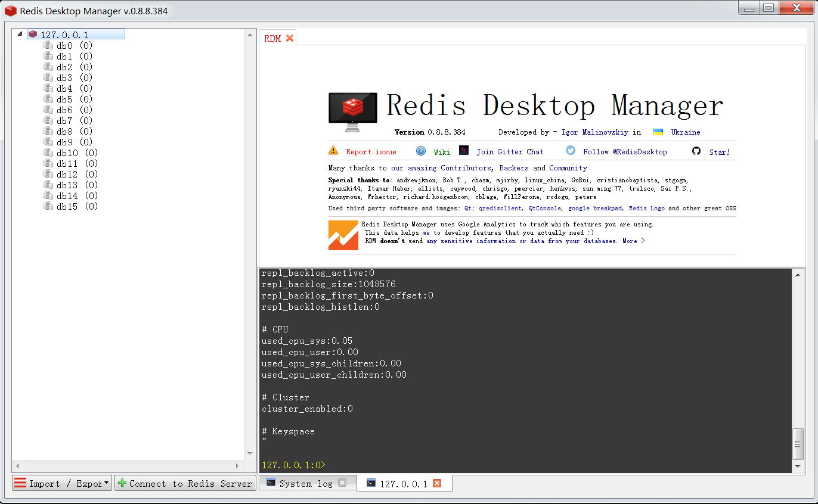This screenshot has height=504, width=818.
Task: Open Follow @RedisDesktop link
Action: 625,152
